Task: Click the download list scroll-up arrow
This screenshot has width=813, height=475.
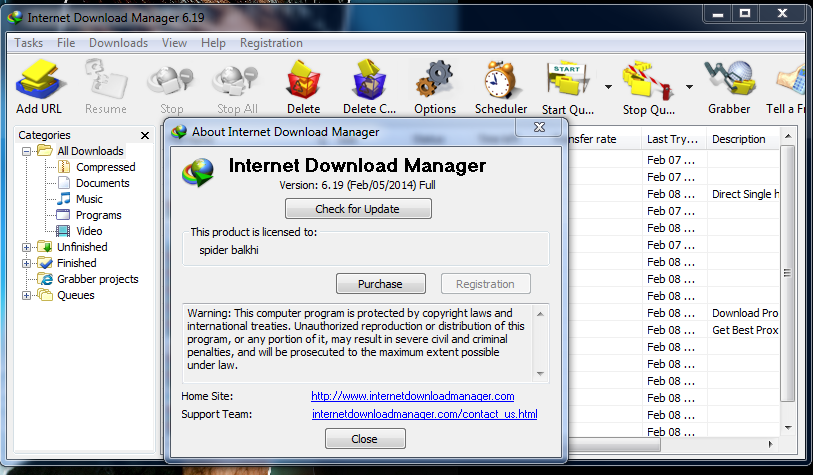Action: click(788, 136)
